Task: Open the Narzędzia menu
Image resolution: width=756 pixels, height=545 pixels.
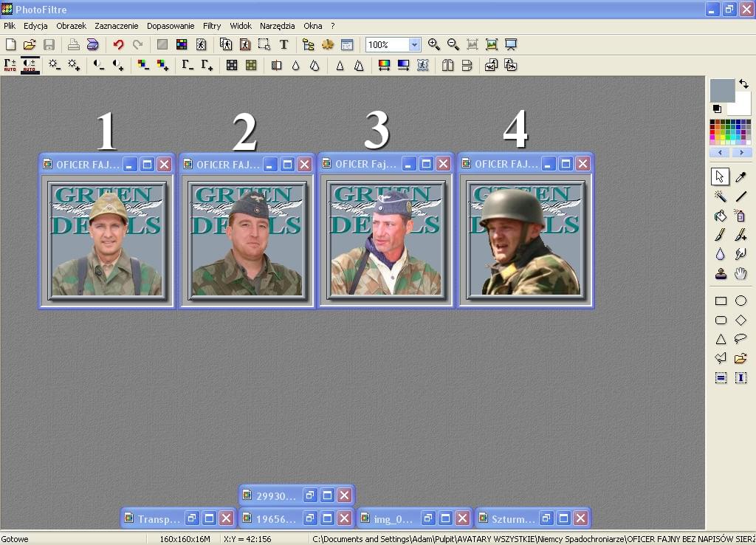Action: click(278, 26)
